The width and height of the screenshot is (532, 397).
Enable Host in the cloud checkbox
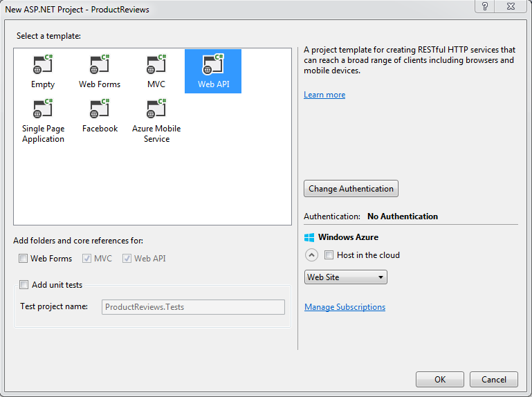pyautogui.click(x=329, y=255)
